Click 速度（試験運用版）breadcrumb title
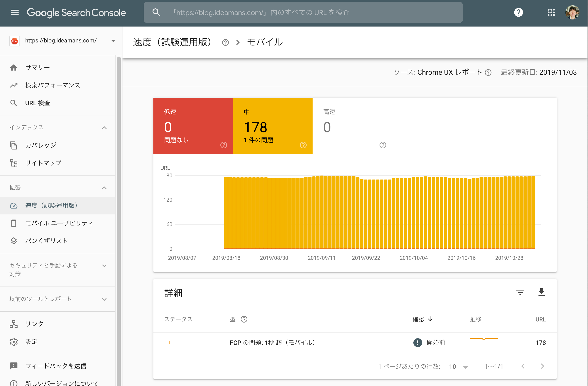The image size is (588, 386). click(x=172, y=42)
